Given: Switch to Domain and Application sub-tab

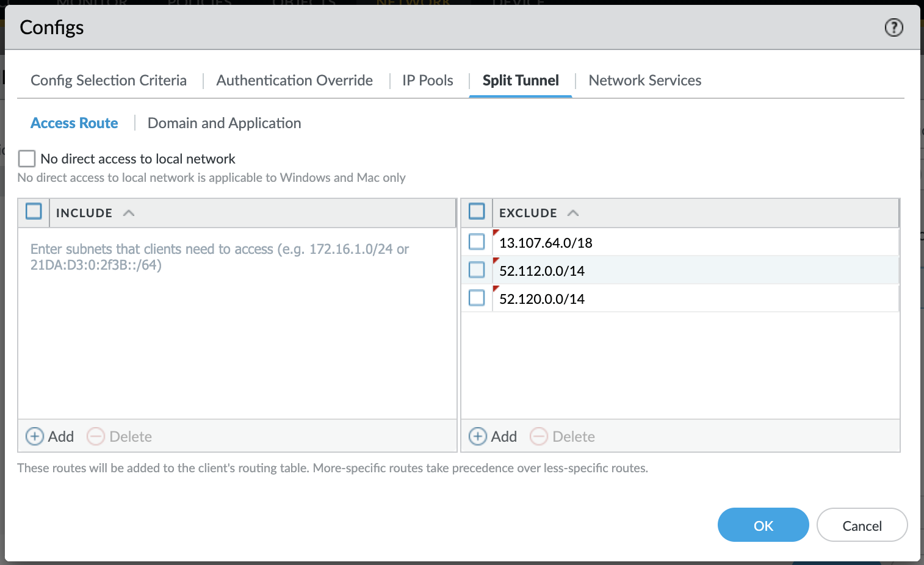Looking at the screenshot, I should 224,123.
